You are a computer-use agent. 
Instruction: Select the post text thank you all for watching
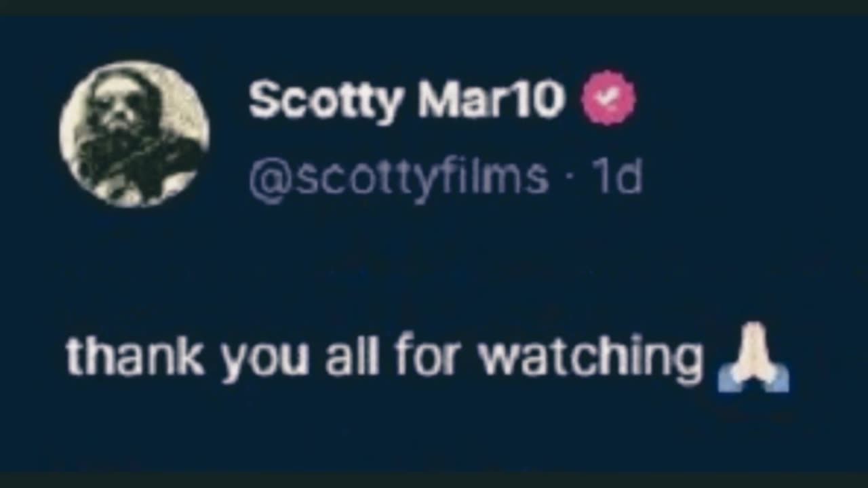(x=384, y=357)
